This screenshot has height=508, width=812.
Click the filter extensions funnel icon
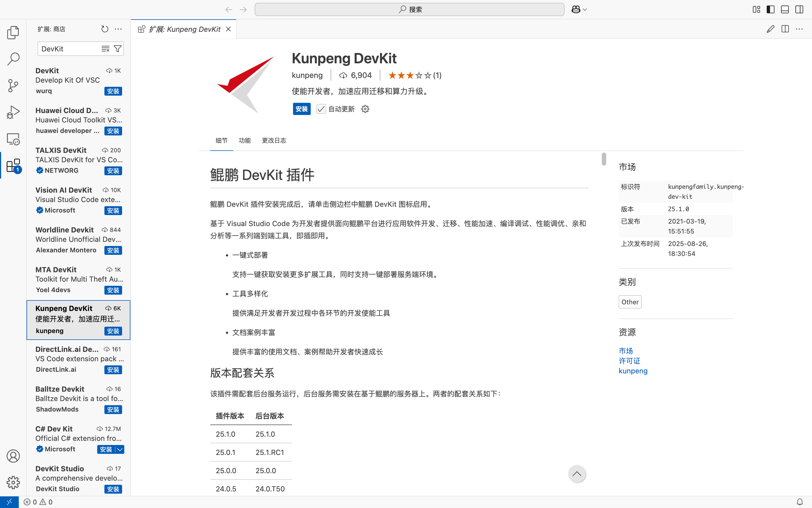point(117,49)
